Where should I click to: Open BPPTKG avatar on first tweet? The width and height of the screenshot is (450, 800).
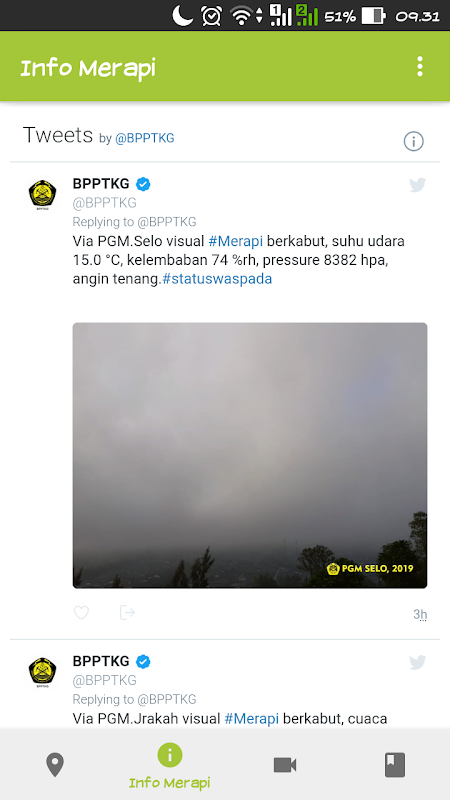(x=42, y=194)
